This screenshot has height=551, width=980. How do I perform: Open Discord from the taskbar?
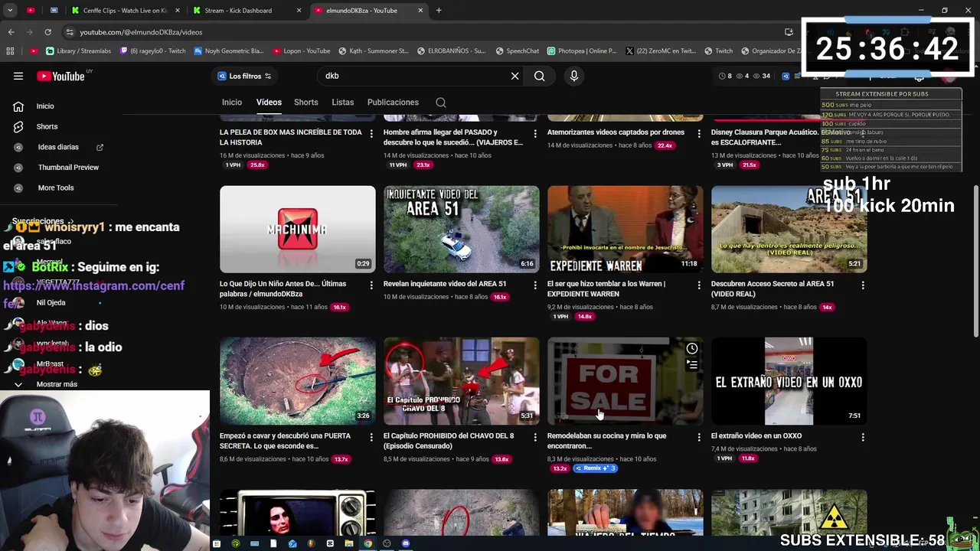(406, 543)
